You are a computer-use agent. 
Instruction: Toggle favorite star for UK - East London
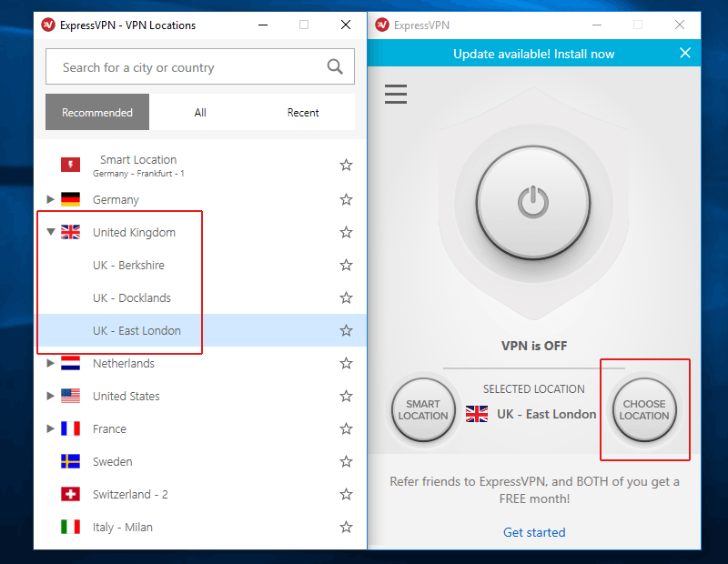click(x=346, y=330)
